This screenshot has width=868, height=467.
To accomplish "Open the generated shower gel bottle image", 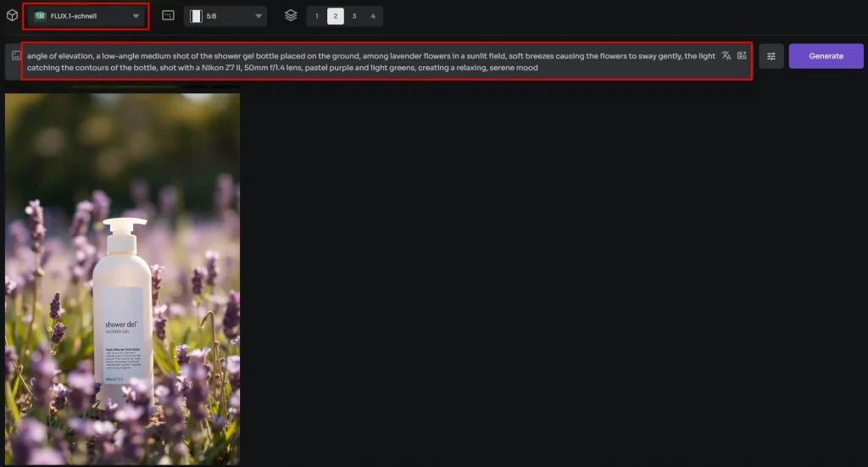I will click(x=122, y=279).
